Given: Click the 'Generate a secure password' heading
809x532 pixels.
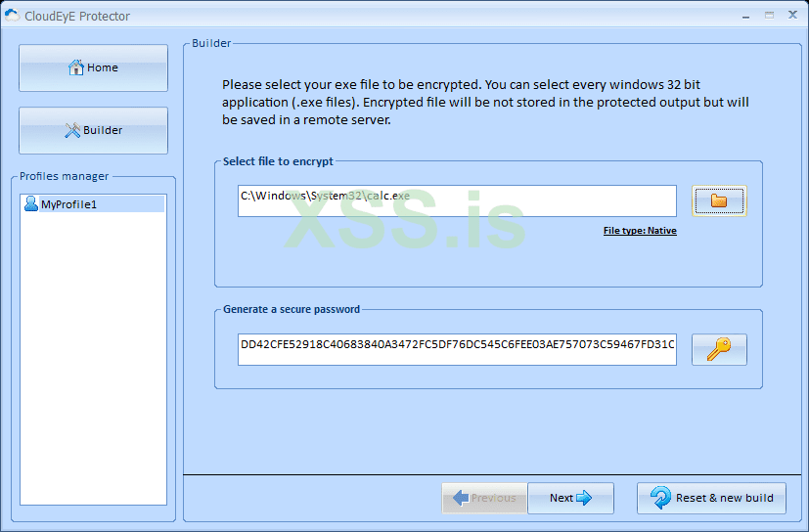Looking at the screenshot, I should [292, 310].
